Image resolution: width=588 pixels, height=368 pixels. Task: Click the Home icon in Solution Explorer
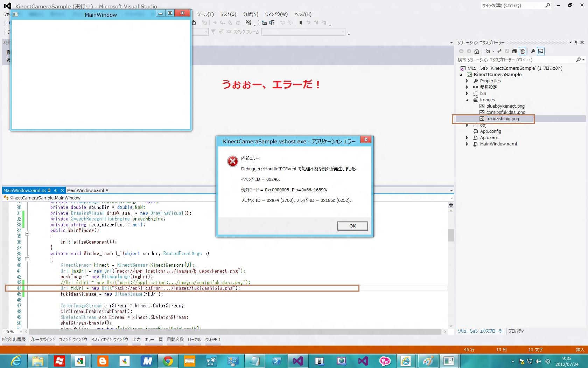(x=476, y=51)
